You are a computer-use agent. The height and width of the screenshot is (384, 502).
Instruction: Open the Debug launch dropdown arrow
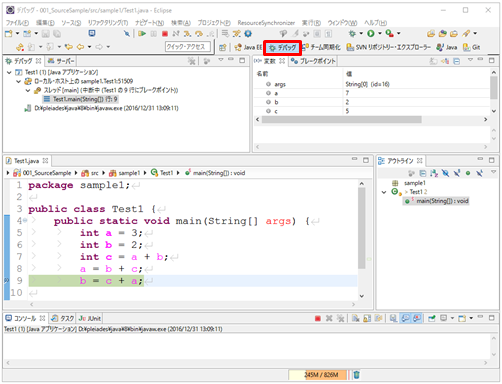point(361,34)
